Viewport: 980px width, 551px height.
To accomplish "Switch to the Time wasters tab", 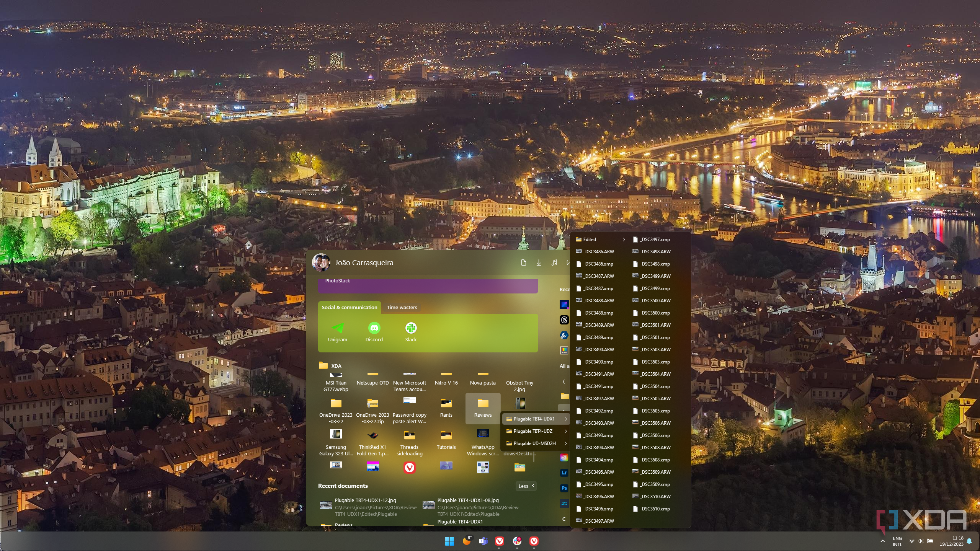I will point(402,307).
